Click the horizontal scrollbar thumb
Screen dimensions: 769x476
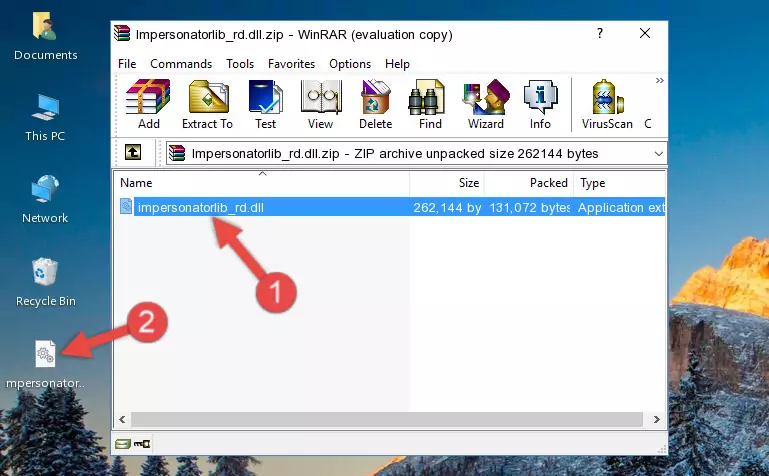click(386, 420)
